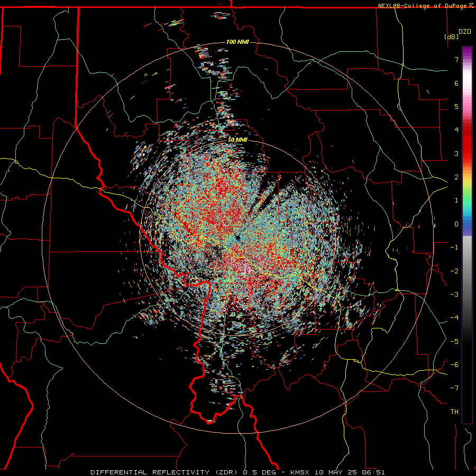Select the "0.5 DEG" elevation text
The image size is (476, 476).
tap(259, 472)
